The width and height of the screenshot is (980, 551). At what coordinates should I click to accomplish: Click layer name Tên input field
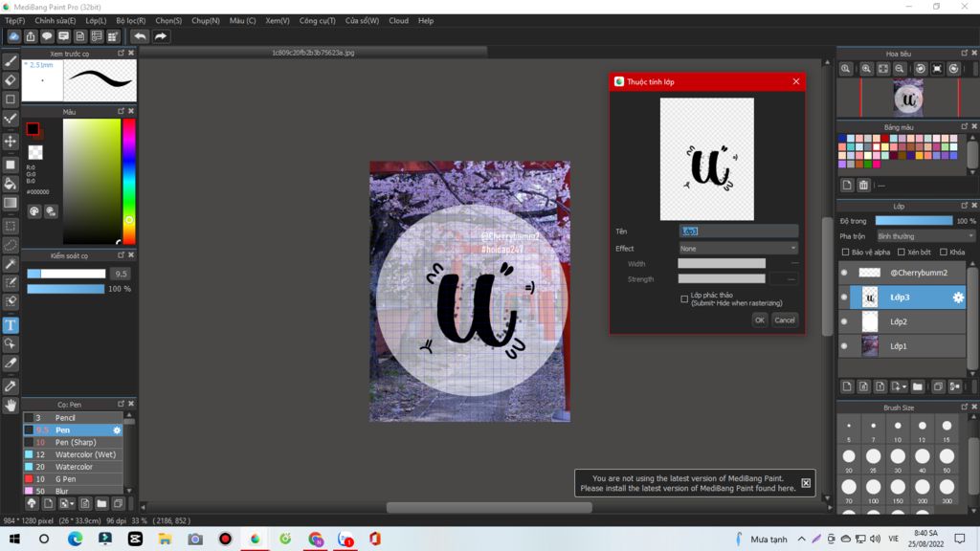[x=738, y=231]
